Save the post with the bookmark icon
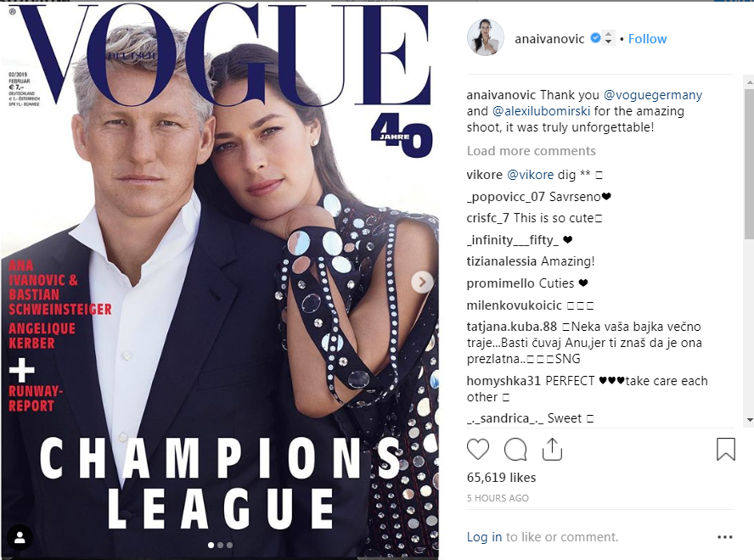754x560 pixels. pos(726,449)
